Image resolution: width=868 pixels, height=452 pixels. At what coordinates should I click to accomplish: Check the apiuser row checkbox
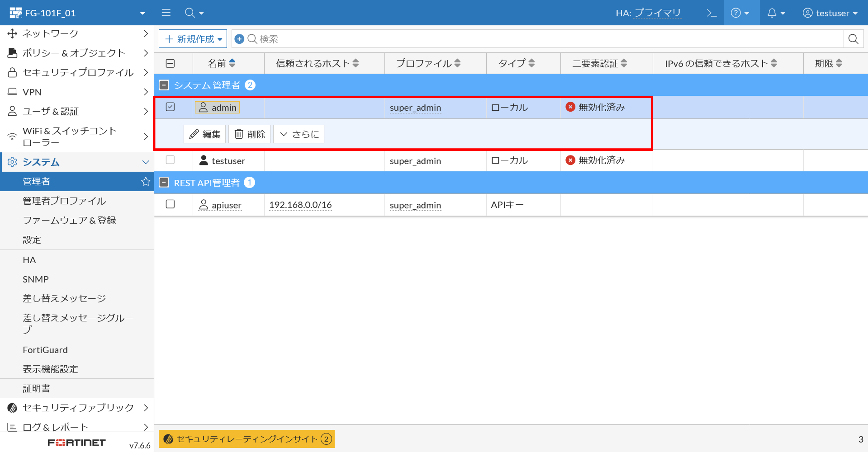tap(170, 204)
